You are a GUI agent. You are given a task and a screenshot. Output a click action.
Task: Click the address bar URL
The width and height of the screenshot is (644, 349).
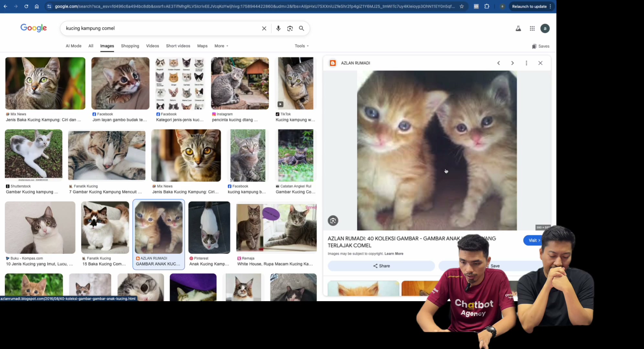point(255,6)
